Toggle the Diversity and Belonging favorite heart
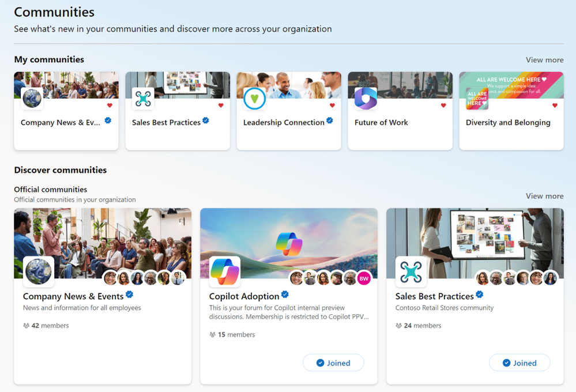576x392 pixels. (555, 105)
